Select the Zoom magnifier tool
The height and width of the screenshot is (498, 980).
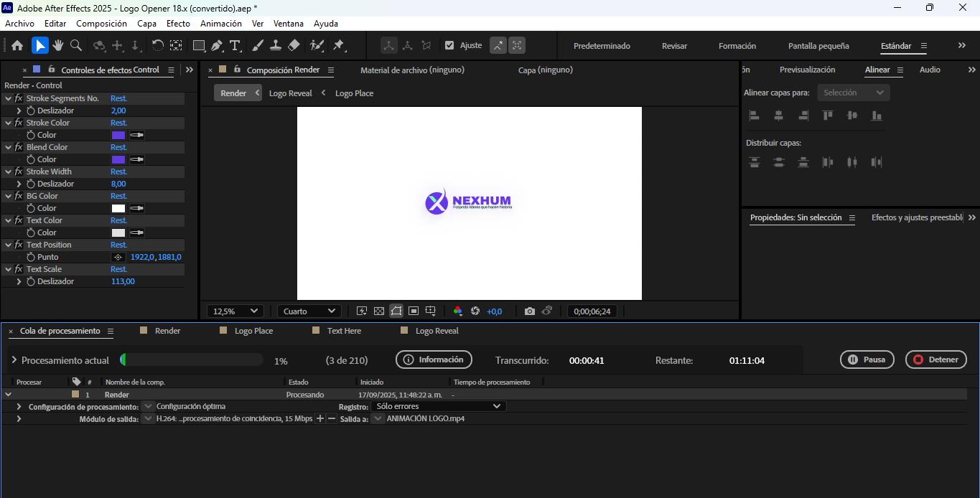pyautogui.click(x=75, y=46)
